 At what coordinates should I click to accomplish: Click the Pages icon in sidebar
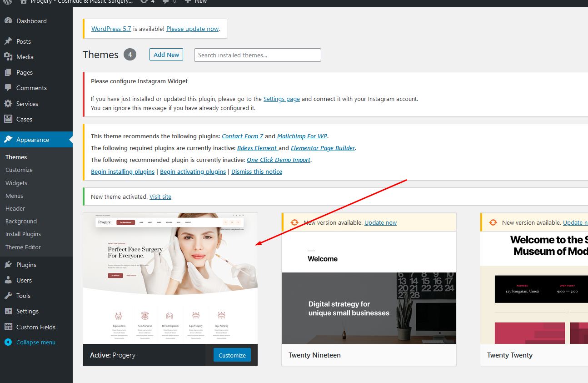pos(8,72)
